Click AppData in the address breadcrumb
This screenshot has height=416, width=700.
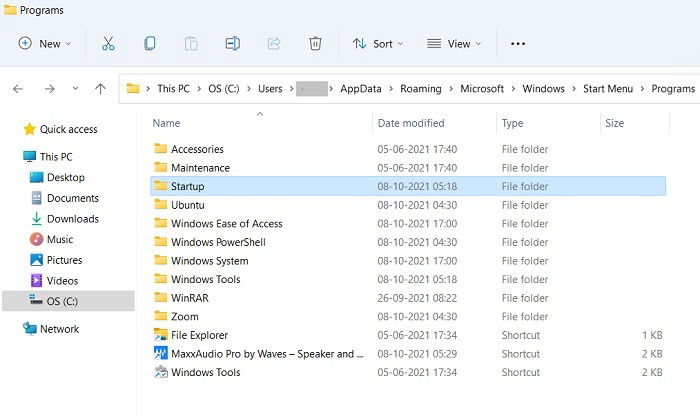click(x=361, y=89)
